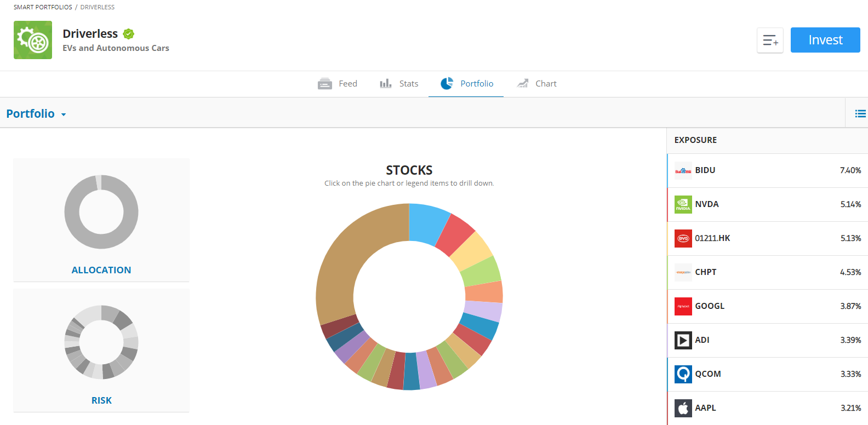Viewport: 868px width, 425px height.
Task: Click the GOOGL Alphabet logo icon
Action: coord(683,307)
